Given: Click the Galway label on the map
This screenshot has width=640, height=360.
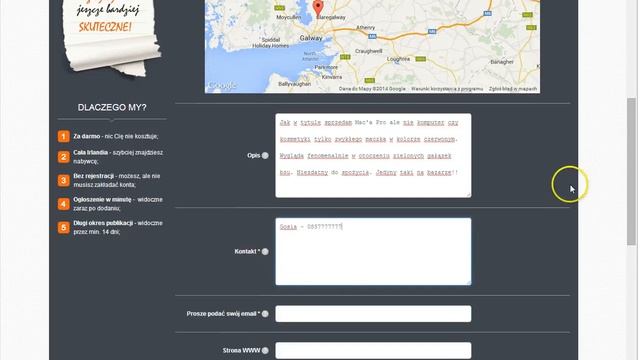Looking at the screenshot, I should 311,38.
